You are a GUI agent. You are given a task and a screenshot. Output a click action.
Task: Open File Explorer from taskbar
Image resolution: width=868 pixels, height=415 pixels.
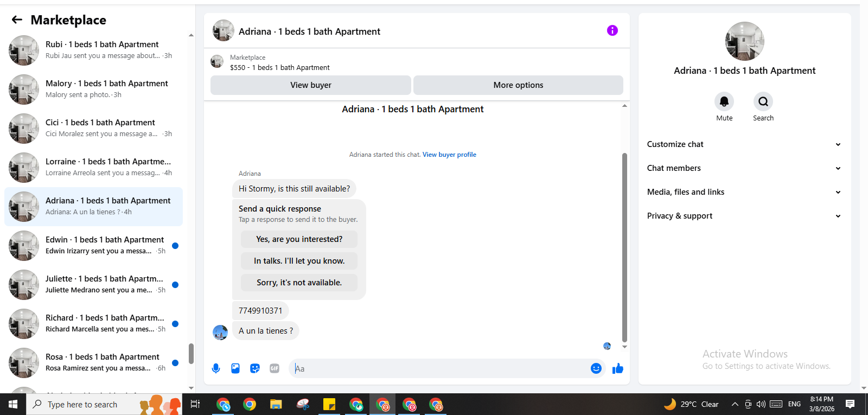coord(276,404)
